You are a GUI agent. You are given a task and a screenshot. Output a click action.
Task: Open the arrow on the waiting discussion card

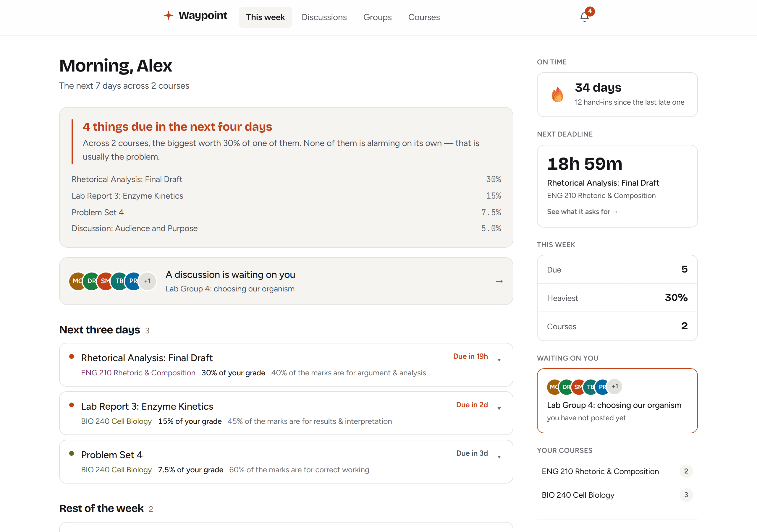tap(499, 281)
